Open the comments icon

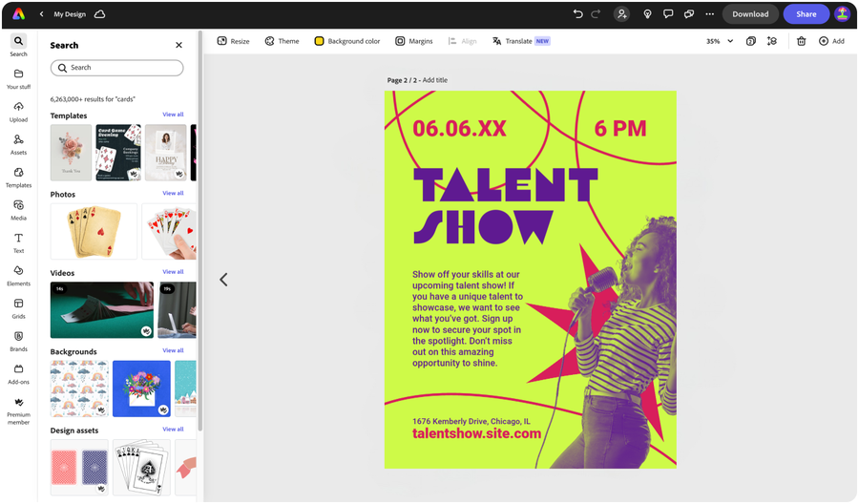pyautogui.click(x=668, y=14)
